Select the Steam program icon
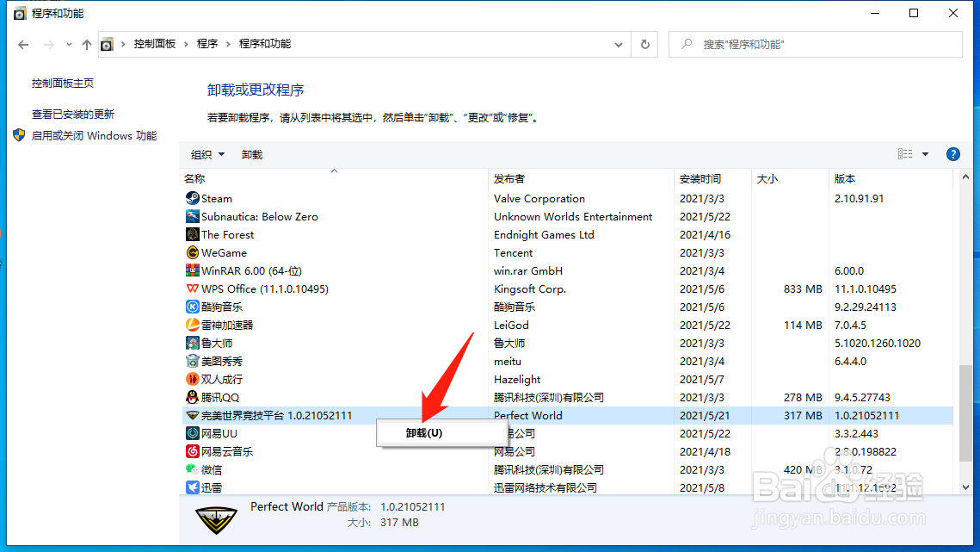Image resolution: width=980 pixels, height=552 pixels. pyautogui.click(x=191, y=198)
